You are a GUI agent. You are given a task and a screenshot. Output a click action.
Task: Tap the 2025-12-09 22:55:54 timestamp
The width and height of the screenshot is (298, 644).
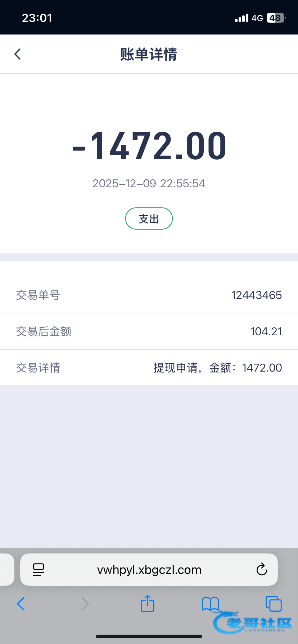pyautogui.click(x=149, y=183)
